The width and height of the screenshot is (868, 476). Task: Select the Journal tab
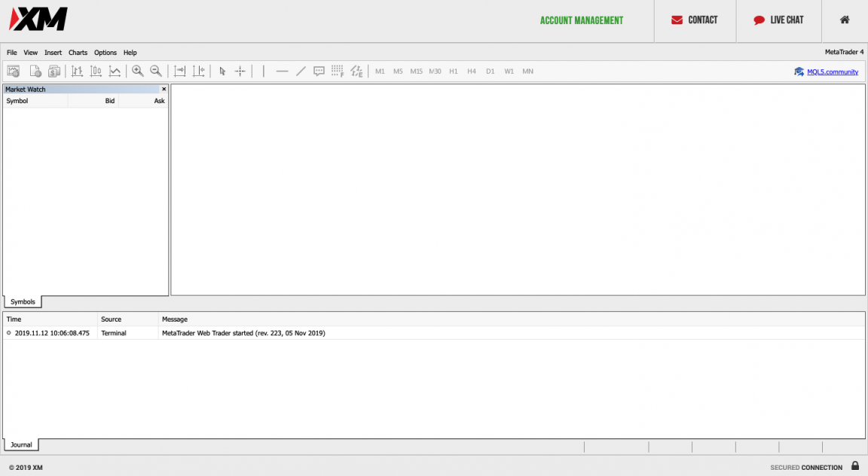coord(22,444)
